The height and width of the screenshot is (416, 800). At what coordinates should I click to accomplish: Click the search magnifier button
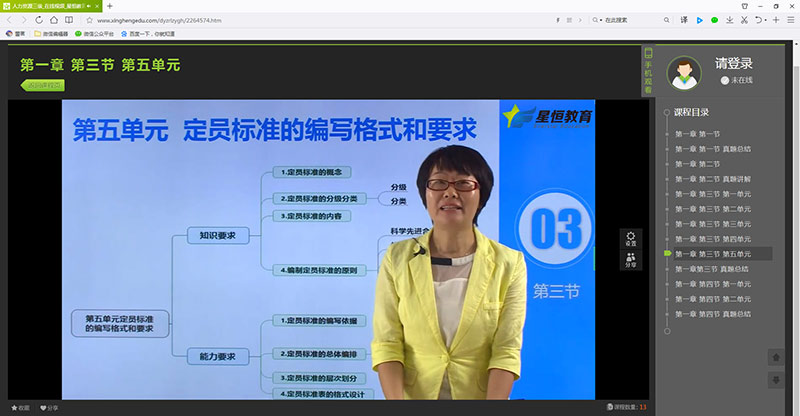(x=666, y=20)
